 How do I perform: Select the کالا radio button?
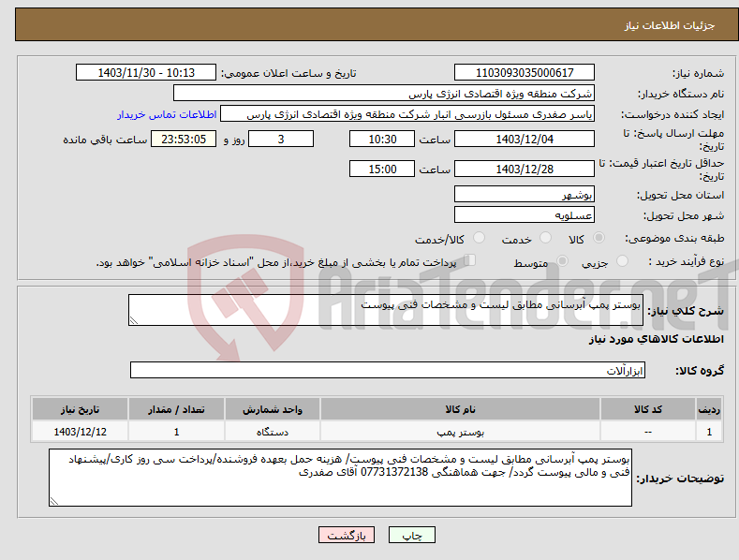point(599,238)
